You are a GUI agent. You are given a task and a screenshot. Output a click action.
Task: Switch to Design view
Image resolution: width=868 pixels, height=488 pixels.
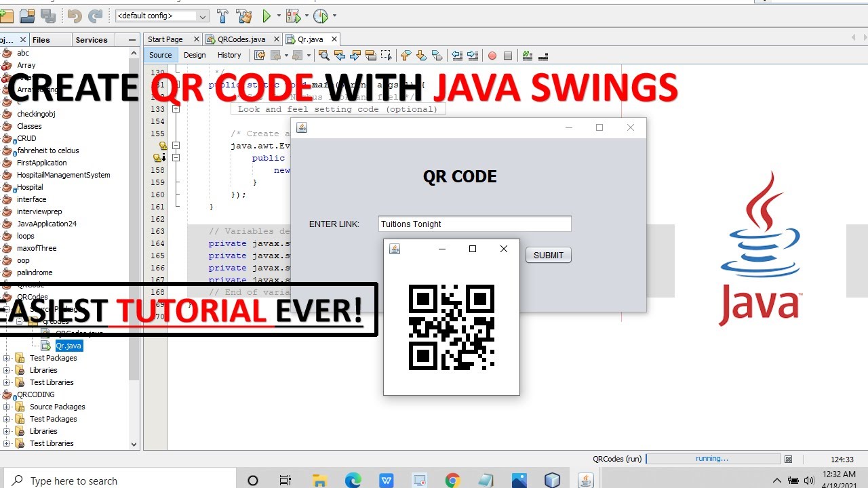click(x=195, y=55)
